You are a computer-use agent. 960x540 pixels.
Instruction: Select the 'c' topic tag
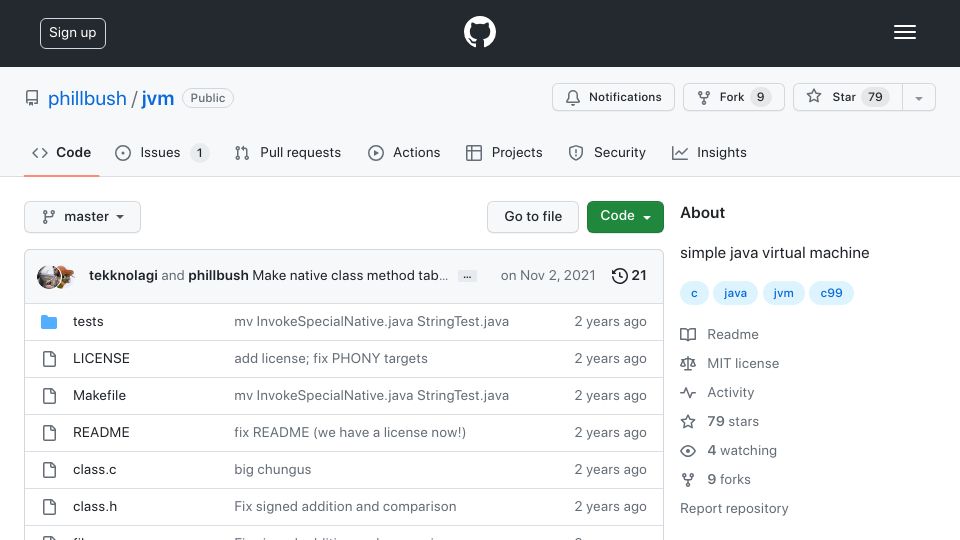694,293
